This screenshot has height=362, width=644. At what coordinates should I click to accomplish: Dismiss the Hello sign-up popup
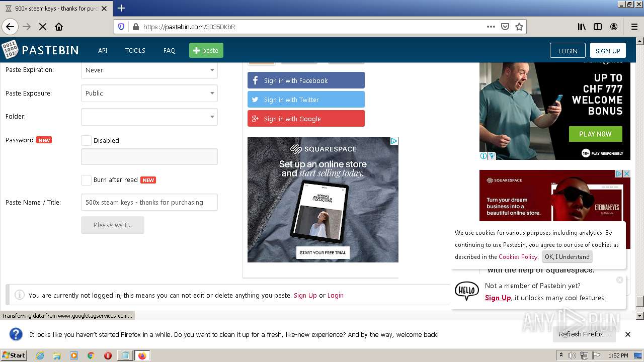click(x=620, y=280)
